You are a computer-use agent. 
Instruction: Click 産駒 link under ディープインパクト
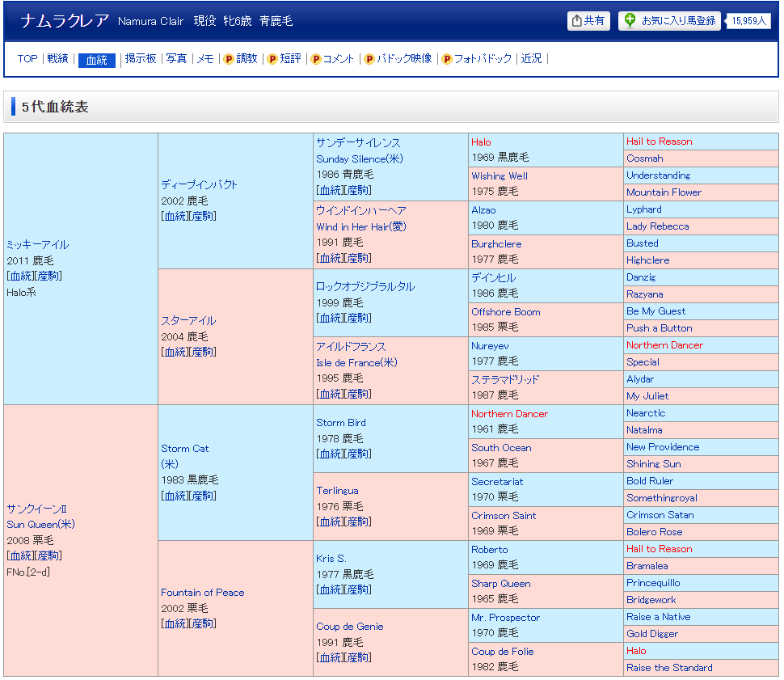pos(203,216)
